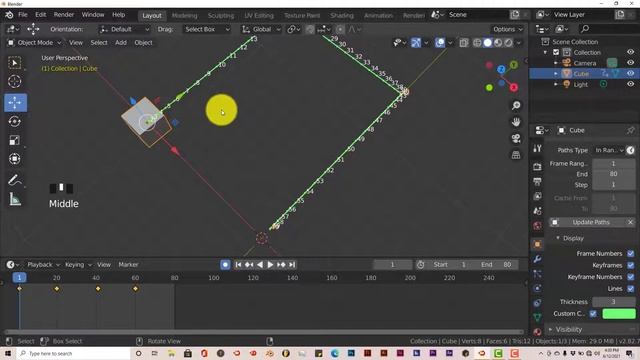640x360 pixels.
Task: Toggle the Lines checkbox
Action: coord(631,289)
